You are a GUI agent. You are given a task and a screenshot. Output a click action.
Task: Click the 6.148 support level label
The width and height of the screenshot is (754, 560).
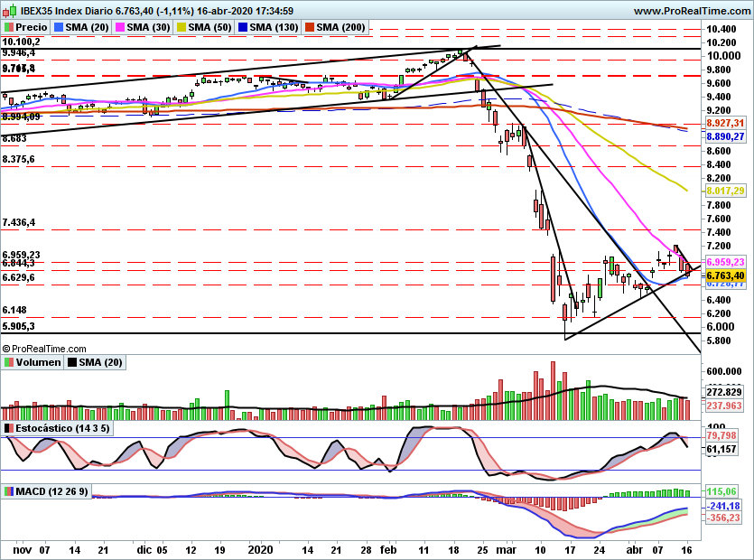point(14,311)
